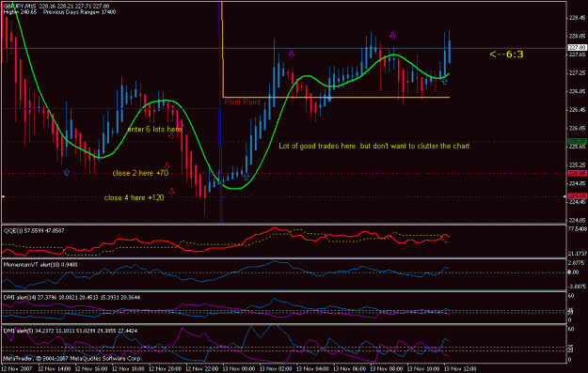Click the 'Previous Days Range= 17400' text

(x=80, y=12)
